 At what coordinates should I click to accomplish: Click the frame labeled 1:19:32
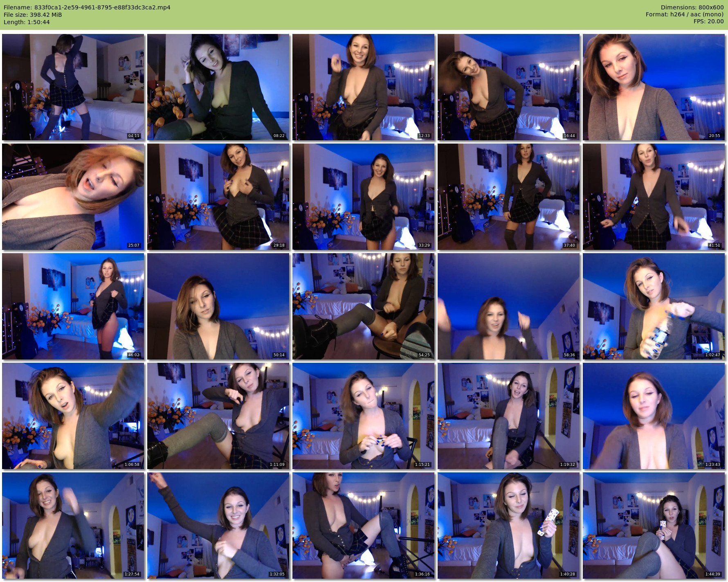[508, 416]
